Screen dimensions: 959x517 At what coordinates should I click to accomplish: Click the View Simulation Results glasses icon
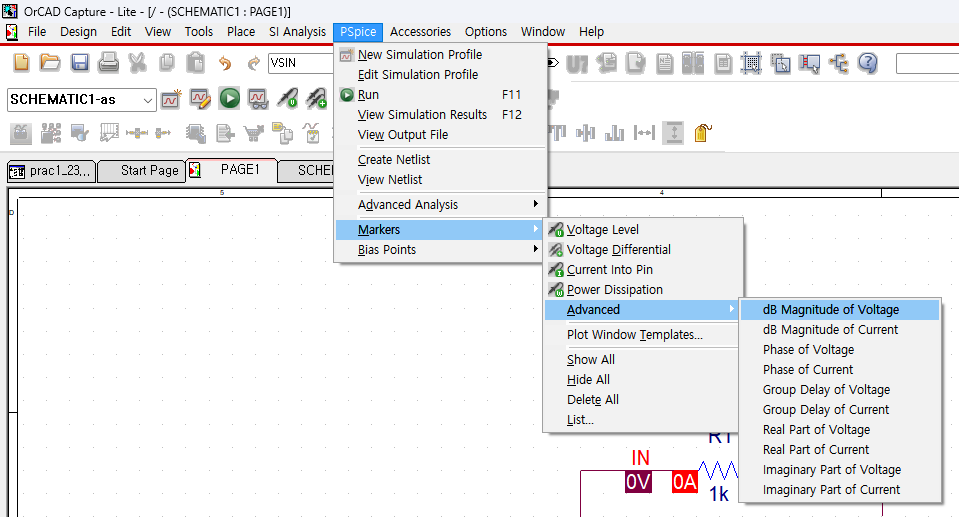[x=258, y=99]
